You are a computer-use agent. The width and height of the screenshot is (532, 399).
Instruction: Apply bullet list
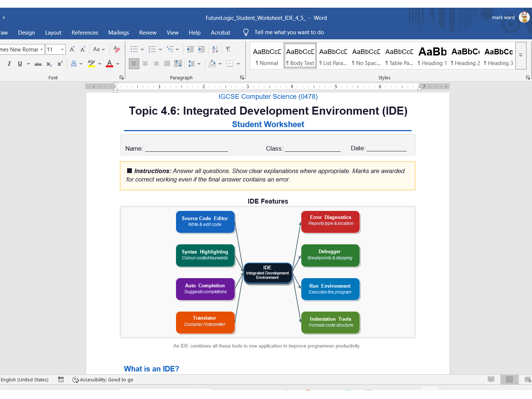[x=134, y=49]
